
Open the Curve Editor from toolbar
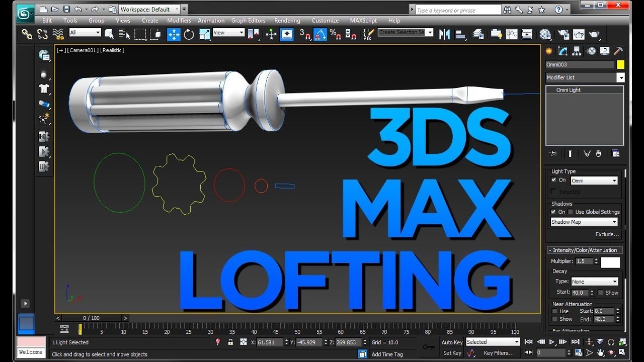coord(512,34)
